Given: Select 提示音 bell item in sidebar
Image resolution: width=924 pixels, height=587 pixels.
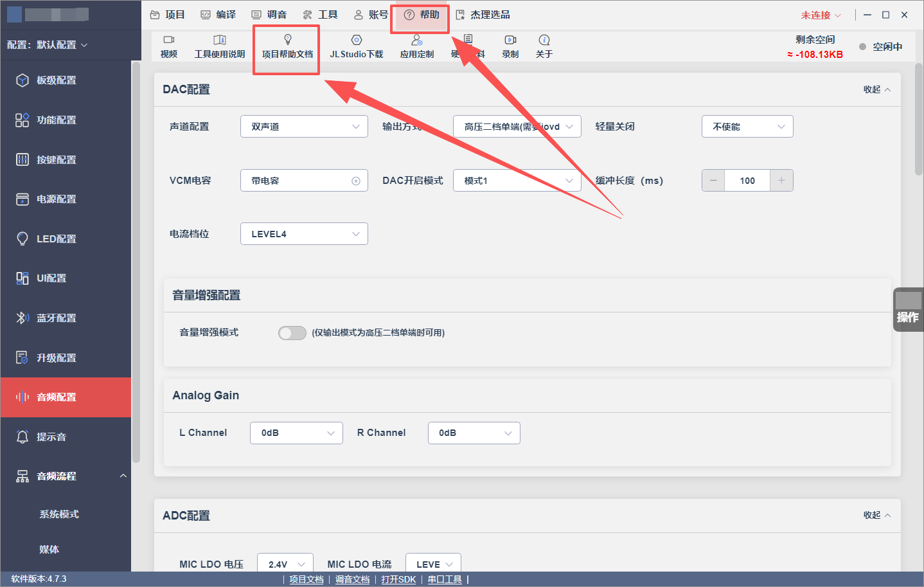Looking at the screenshot, I should 66,437.
